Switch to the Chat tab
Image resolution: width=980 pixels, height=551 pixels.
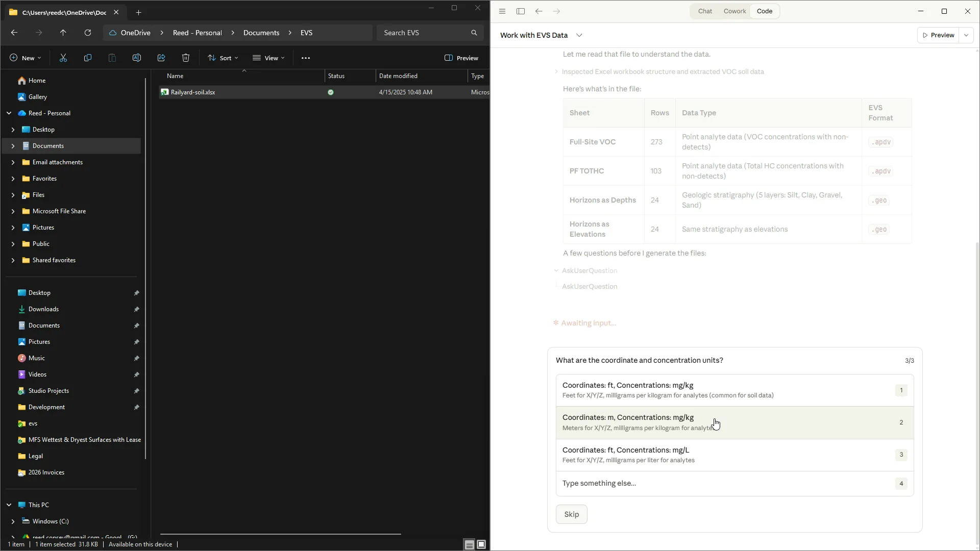(705, 11)
